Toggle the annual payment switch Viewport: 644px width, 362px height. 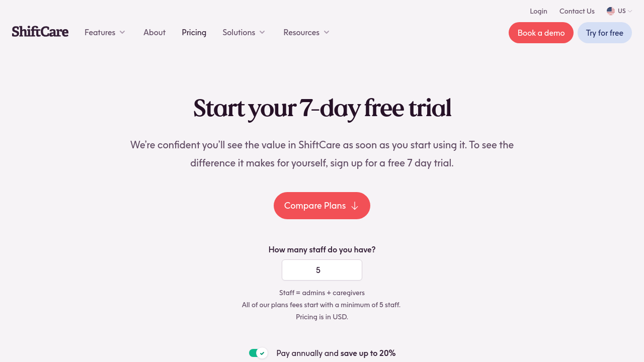pos(258,353)
